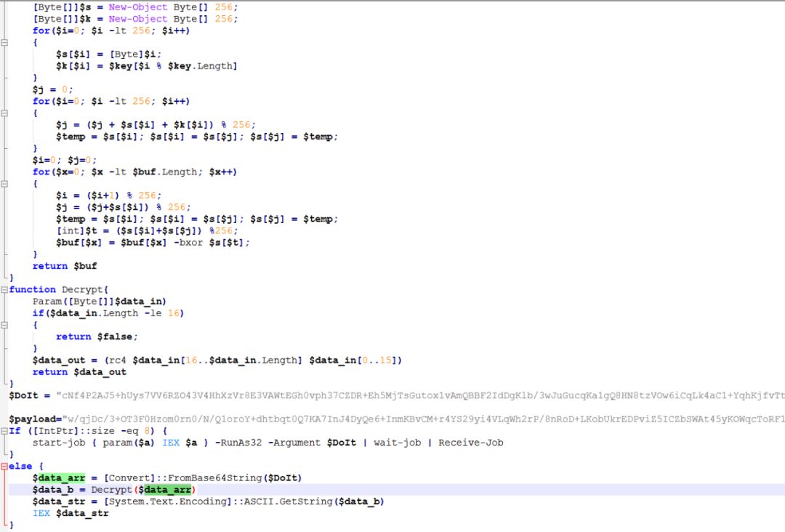Click the '$payload=' variable assignment

tap(35, 419)
